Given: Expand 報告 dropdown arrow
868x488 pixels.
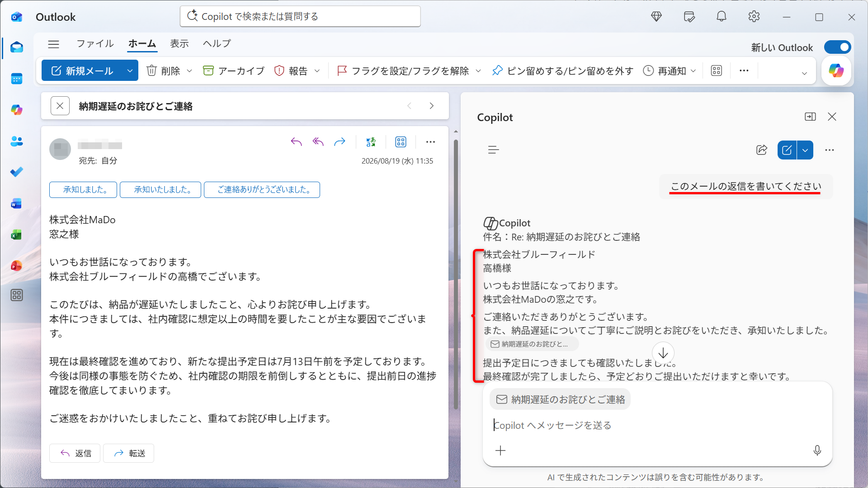Looking at the screenshot, I should 317,71.
